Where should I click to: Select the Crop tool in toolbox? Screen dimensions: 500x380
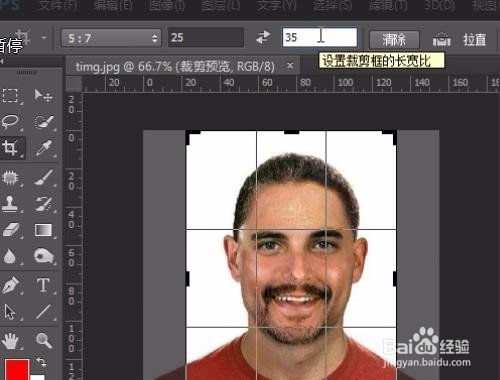tap(10, 148)
